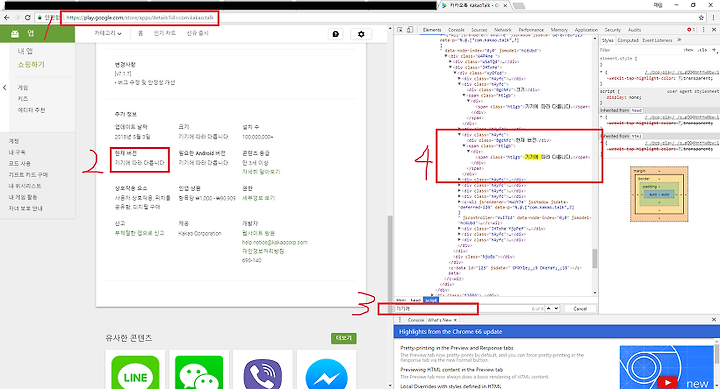
Task: Reload the page with refresh icon
Action: (x=28, y=17)
